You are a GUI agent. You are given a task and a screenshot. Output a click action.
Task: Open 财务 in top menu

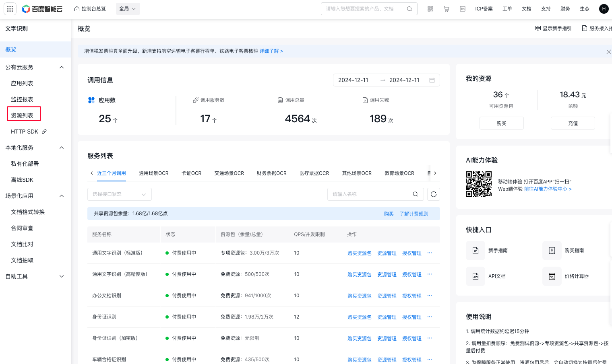point(565,9)
